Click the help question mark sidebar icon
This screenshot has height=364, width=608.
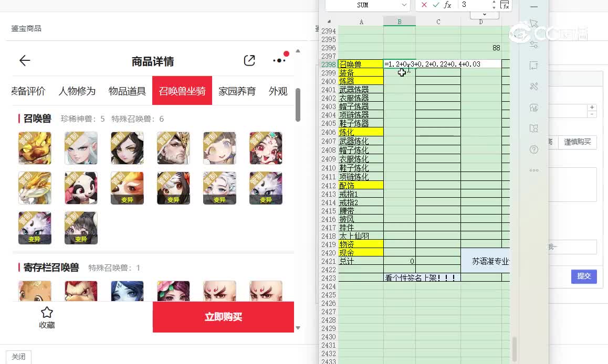[534, 149]
